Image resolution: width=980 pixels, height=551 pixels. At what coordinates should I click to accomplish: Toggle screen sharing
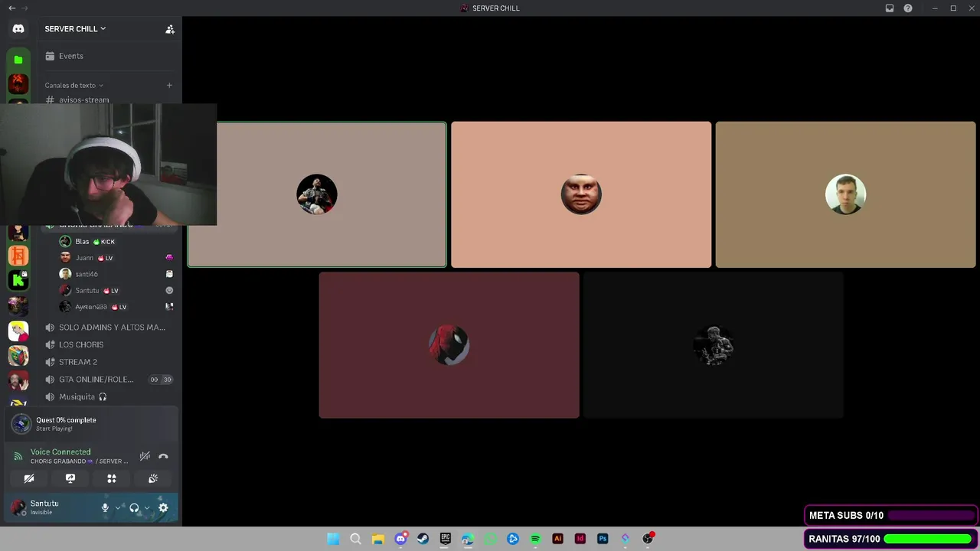(70, 478)
